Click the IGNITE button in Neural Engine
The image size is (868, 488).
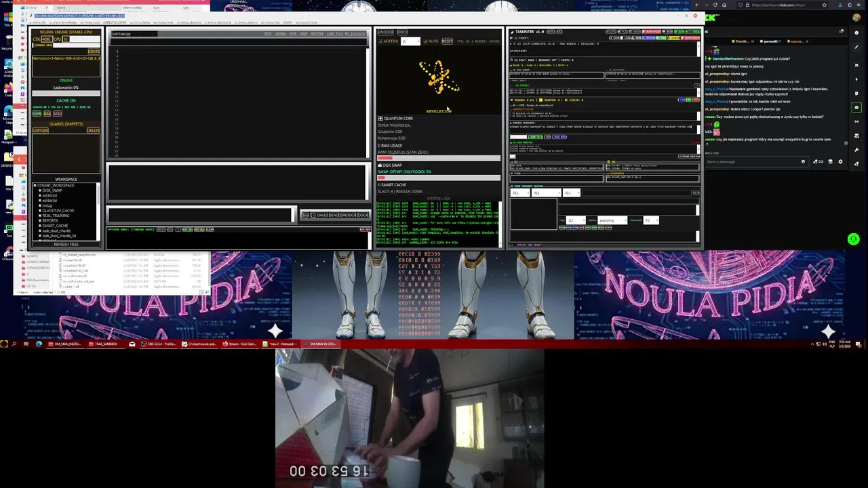[x=94, y=52]
